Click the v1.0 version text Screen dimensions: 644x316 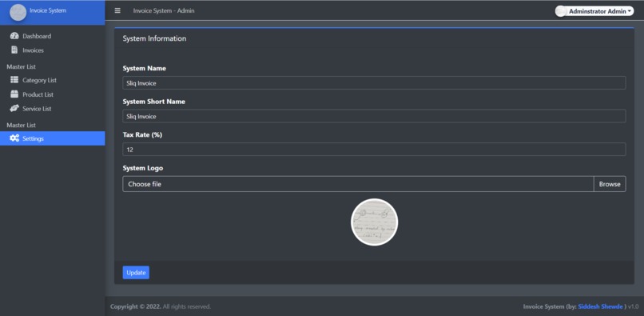633,306
